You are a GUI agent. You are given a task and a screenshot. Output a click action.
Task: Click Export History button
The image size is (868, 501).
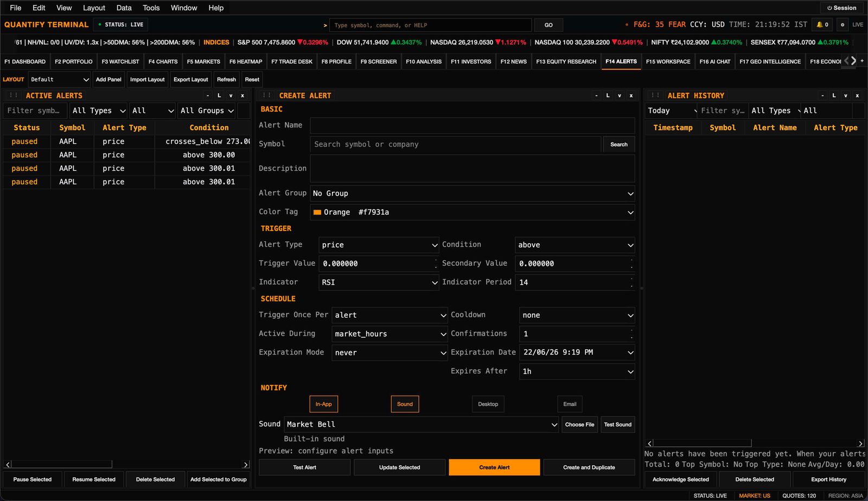828,479
